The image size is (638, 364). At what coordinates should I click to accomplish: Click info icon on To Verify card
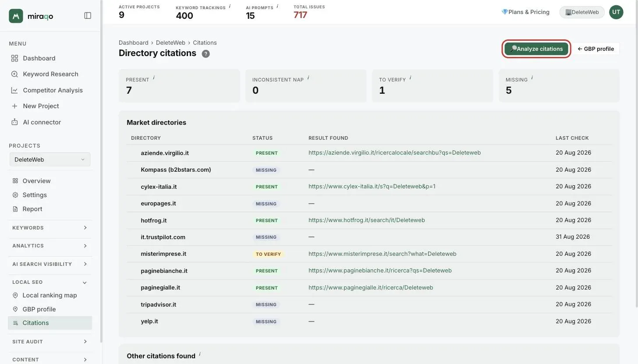coord(410,78)
